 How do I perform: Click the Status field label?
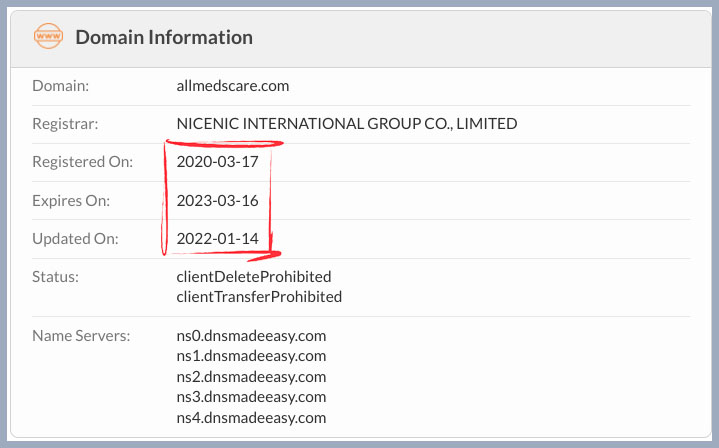click(x=55, y=276)
